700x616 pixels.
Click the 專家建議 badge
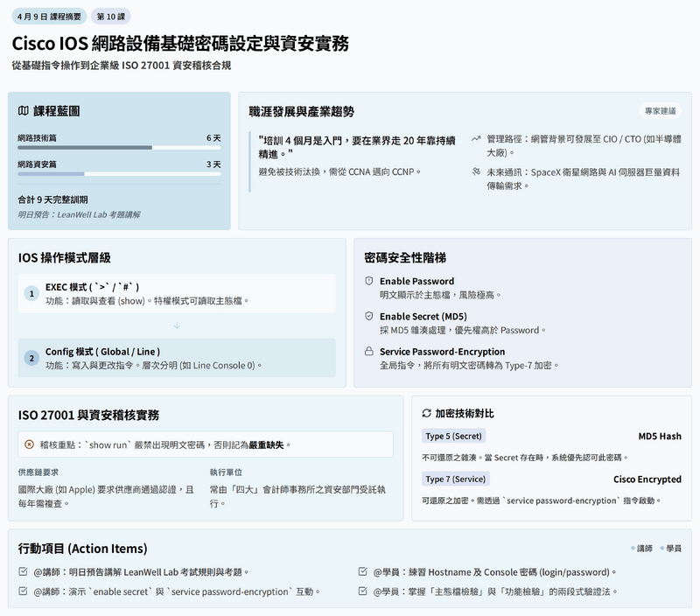[x=661, y=111]
